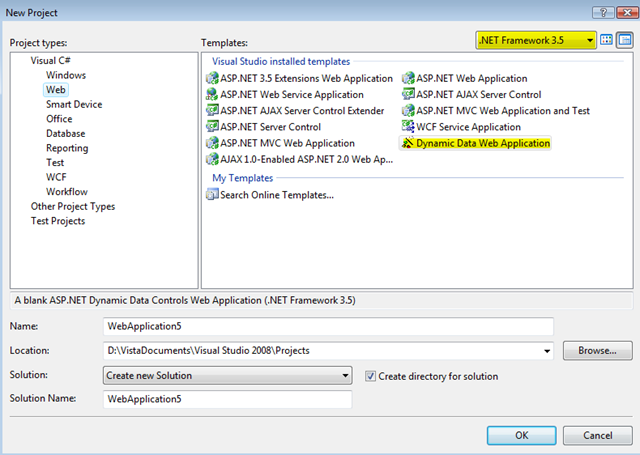
Task: Click the ASP.NET 3.5 Extensions Web Application icon
Action: click(212, 78)
